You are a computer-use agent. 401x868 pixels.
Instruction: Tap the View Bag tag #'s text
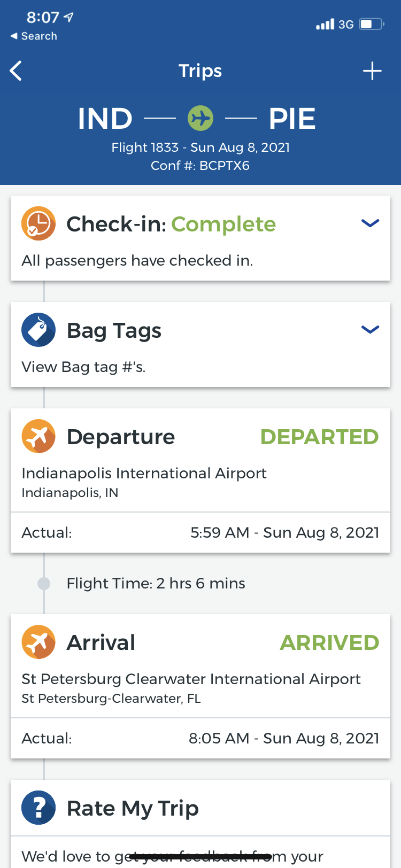pyautogui.click(x=83, y=367)
